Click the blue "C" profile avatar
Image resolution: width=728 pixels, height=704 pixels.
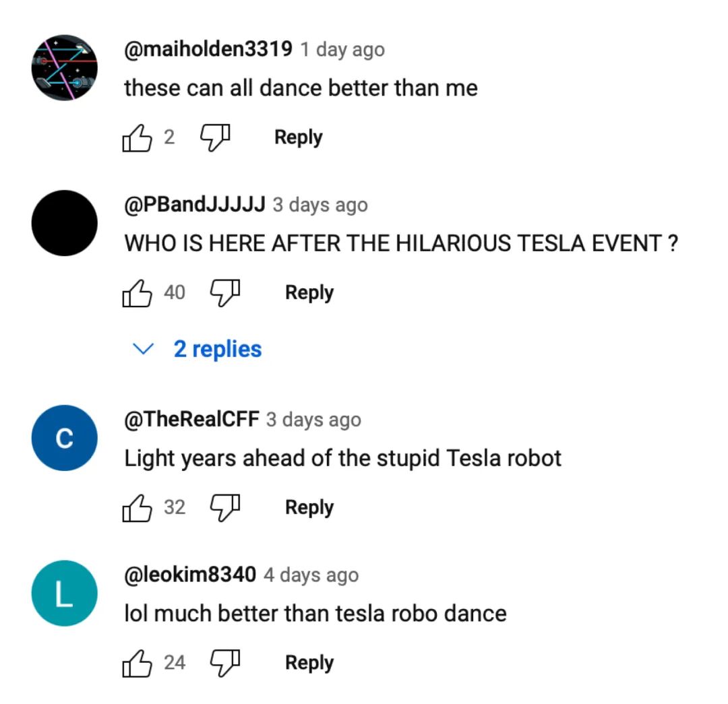pos(65,438)
